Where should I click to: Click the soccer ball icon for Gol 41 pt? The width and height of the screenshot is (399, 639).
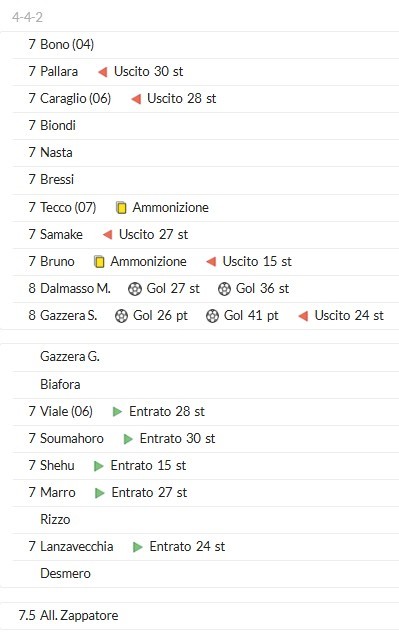tap(212, 316)
